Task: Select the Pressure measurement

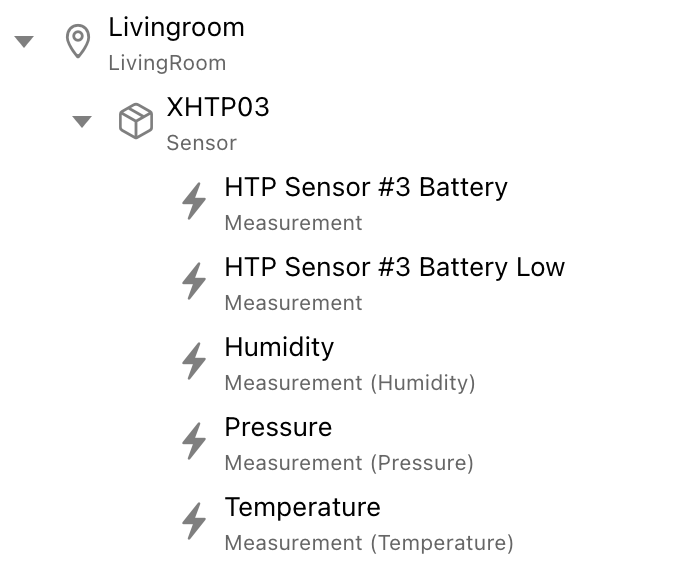Action: pyautogui.click(x=278, y=428)
